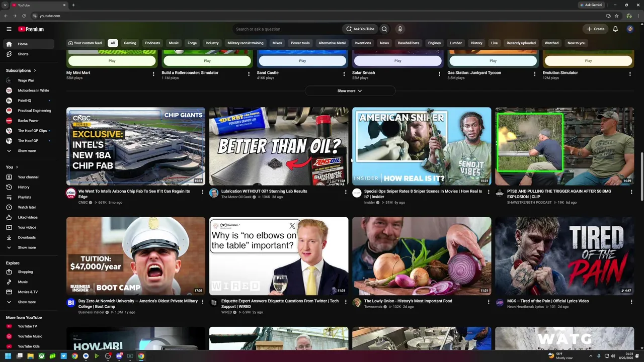Viewport: 644px width, 362px height.
Task: Expand Show more under the You section
Action: pyautogui.click(x=28, y=247)
